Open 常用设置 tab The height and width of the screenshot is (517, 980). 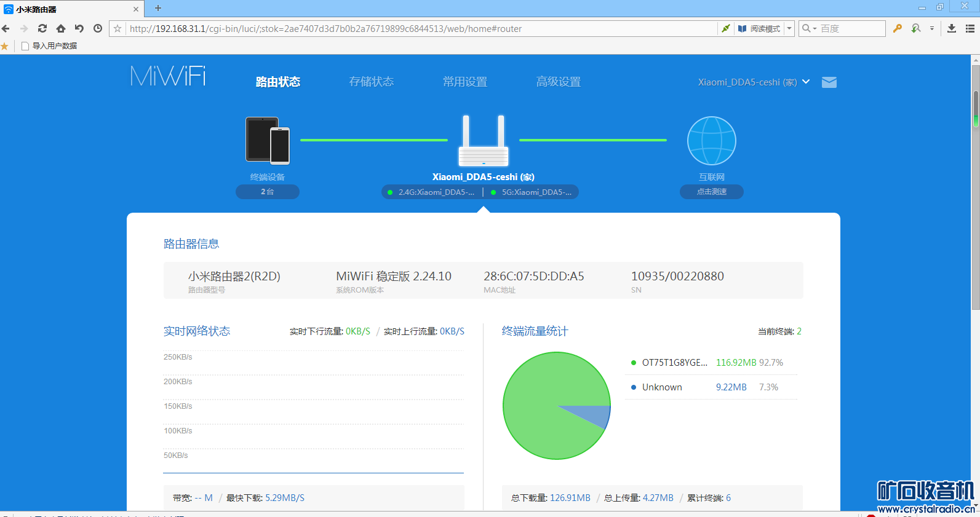point(465,82)
